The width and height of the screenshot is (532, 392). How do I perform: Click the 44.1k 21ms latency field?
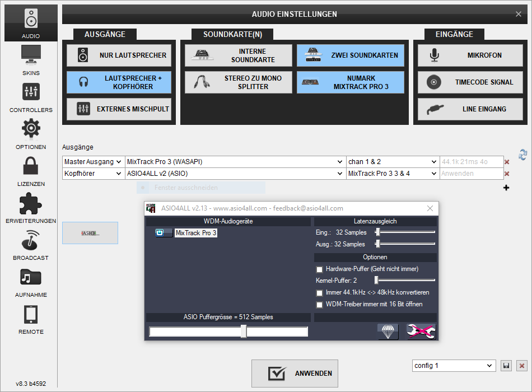pyautogui.click(x=472, y=162)
